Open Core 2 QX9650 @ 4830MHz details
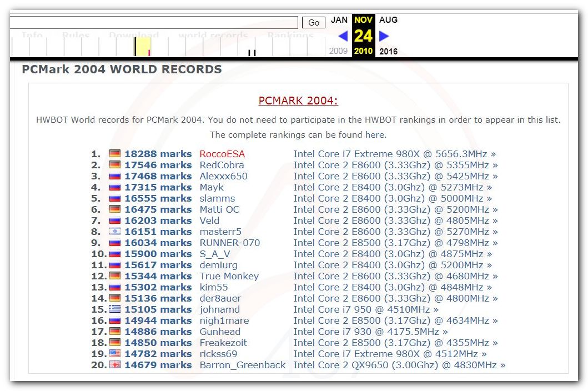Screen dimensions: 588x391 [x=399, y=365]
